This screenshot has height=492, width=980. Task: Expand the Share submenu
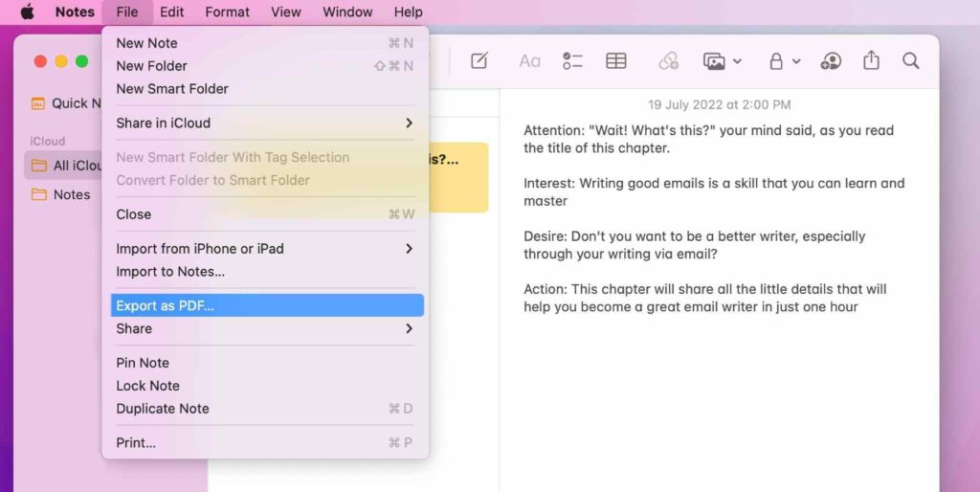click(265, 329)
